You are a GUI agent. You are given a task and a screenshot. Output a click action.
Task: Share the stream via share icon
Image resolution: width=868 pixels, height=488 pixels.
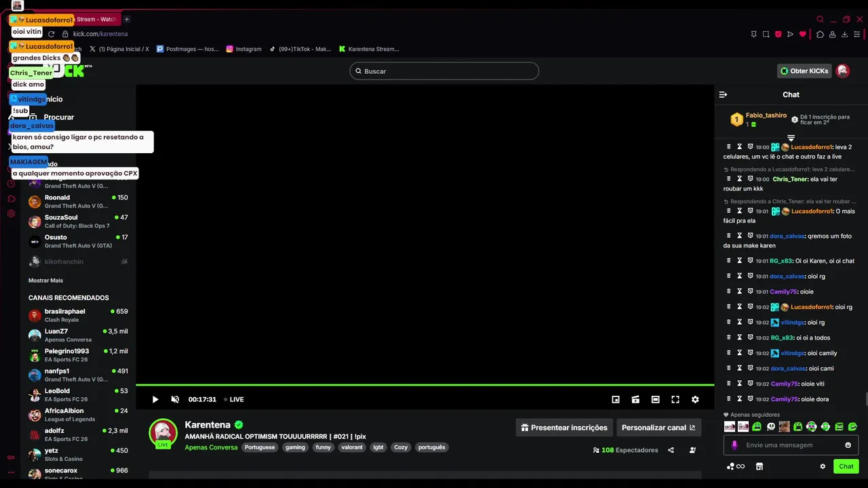click(671, 450)
